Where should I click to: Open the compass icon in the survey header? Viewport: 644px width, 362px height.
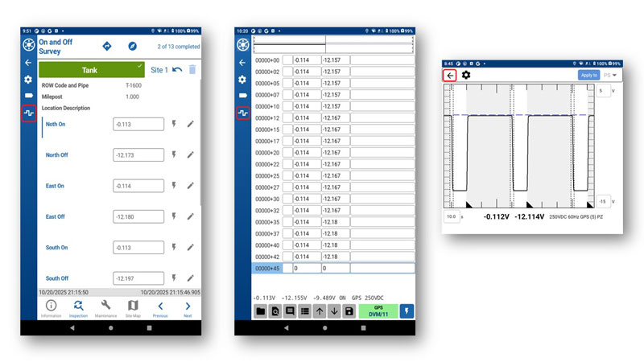133,46
